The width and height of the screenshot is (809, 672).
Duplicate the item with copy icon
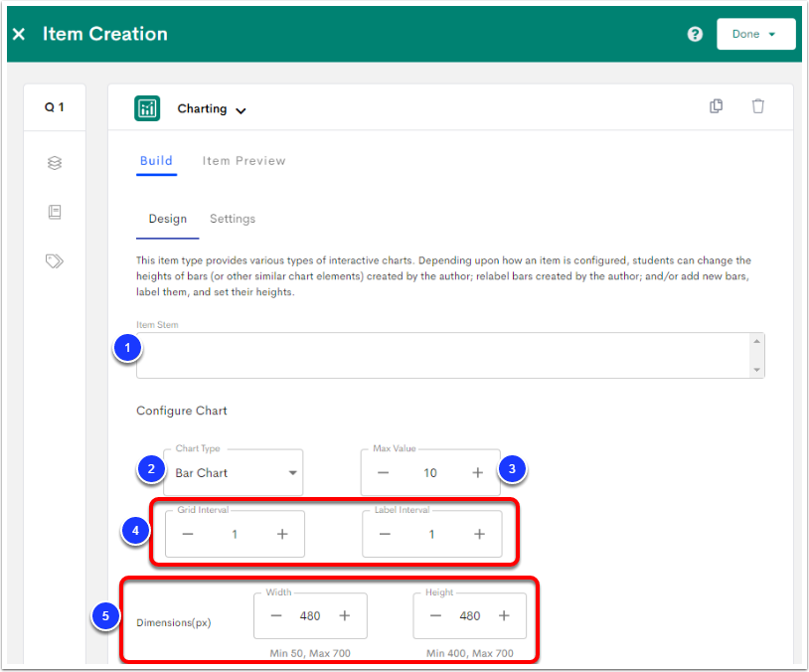pyautogui.click(x=717, y=105)
